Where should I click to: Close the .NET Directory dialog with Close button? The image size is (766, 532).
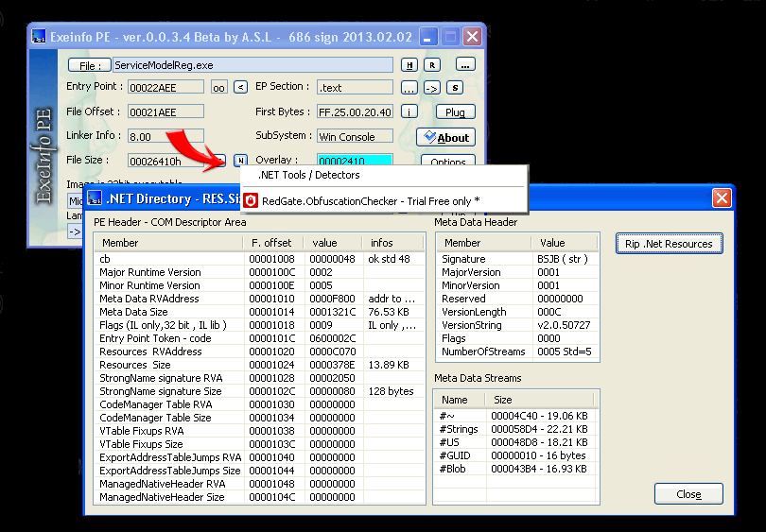688,494
